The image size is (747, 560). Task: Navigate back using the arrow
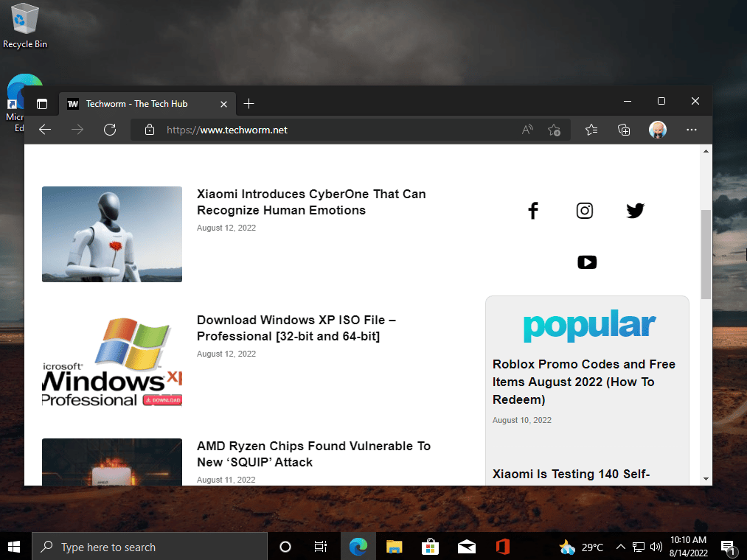(44, 130)
